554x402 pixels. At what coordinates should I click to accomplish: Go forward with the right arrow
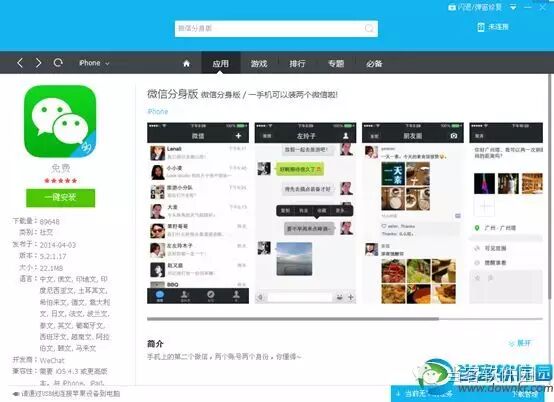point(38,63)
